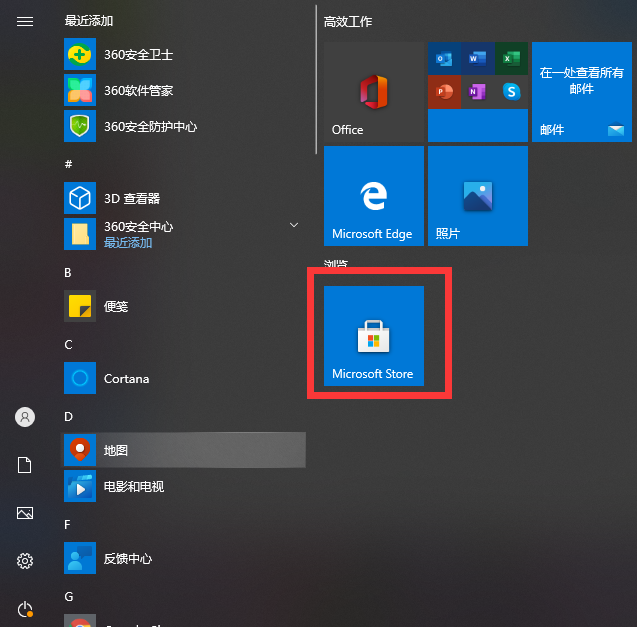Expand the 360安全中心 folder chevron
The width and height of the screenshot is (637, 627).
[294, 225]
